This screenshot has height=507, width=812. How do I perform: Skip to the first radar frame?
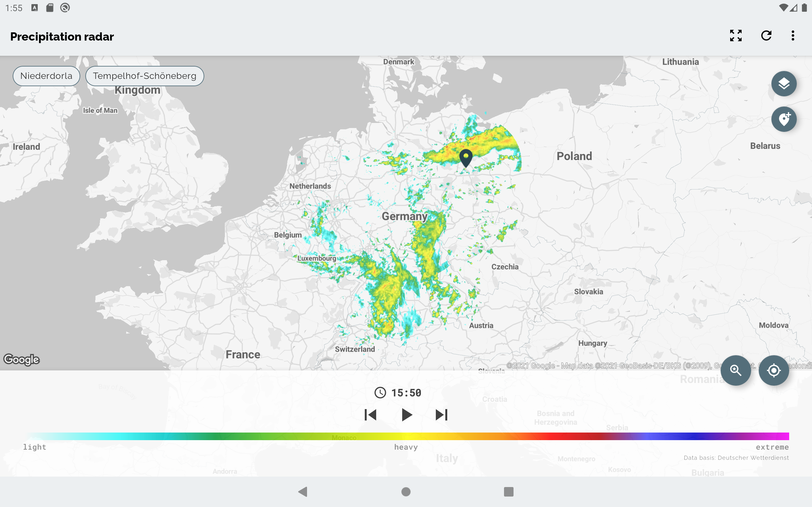tap(370, 415)
